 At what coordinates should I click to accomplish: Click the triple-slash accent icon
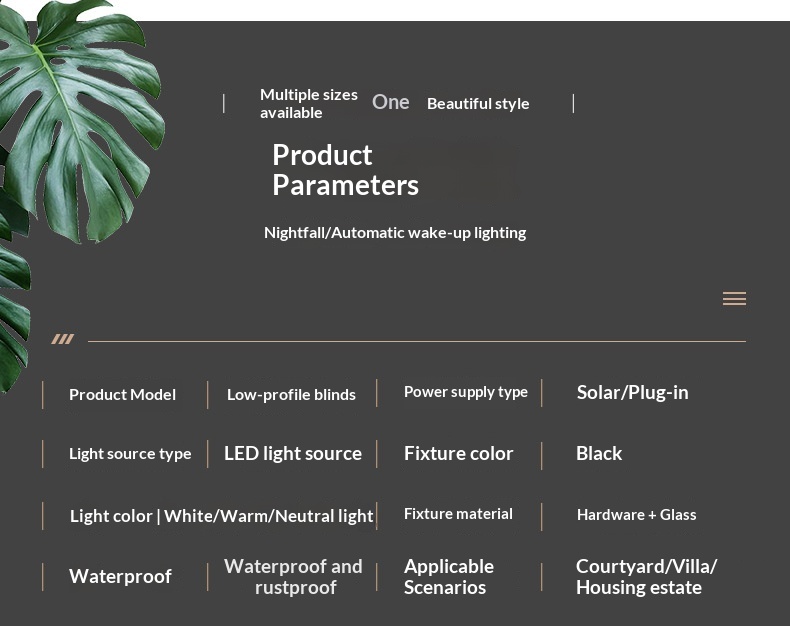[62, 339]
